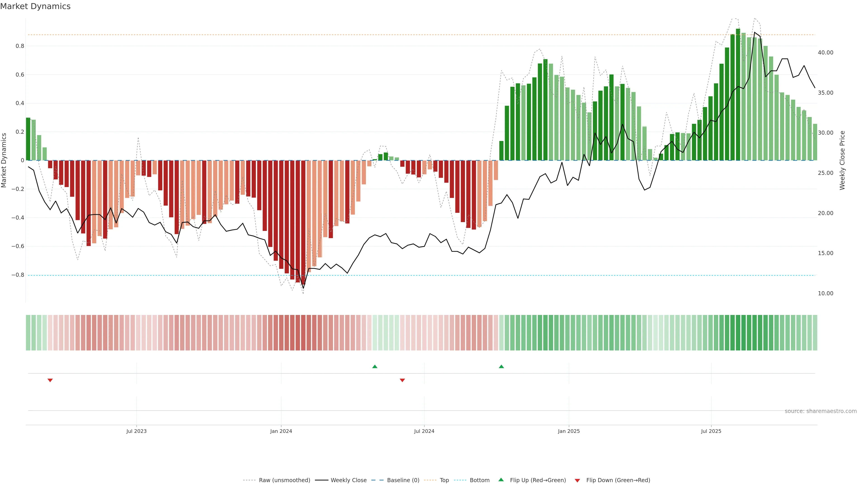This screenshot has height=488, width=868.
Task: Click the Jan 2024 x-axis label
Action: (x=281, y=431)
